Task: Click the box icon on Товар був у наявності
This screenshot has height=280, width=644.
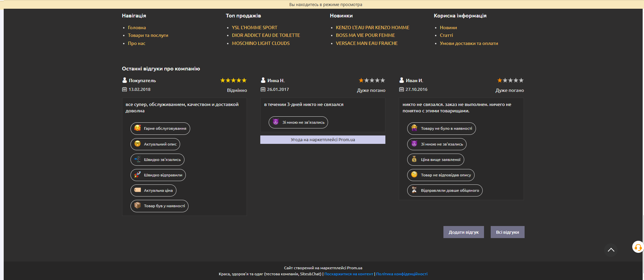Action: coord(138,206)
